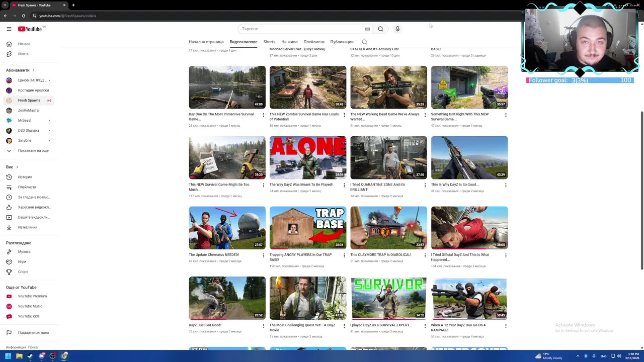Open the on-screen keyboard in search box
This screenshot has height=362, width=644.
[367, 29]
